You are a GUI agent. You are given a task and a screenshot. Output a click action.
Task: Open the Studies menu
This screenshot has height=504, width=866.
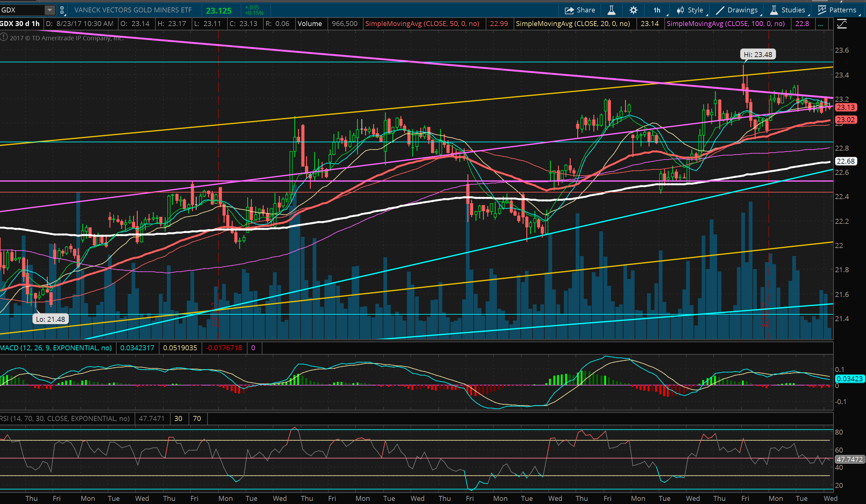[788, 10]
